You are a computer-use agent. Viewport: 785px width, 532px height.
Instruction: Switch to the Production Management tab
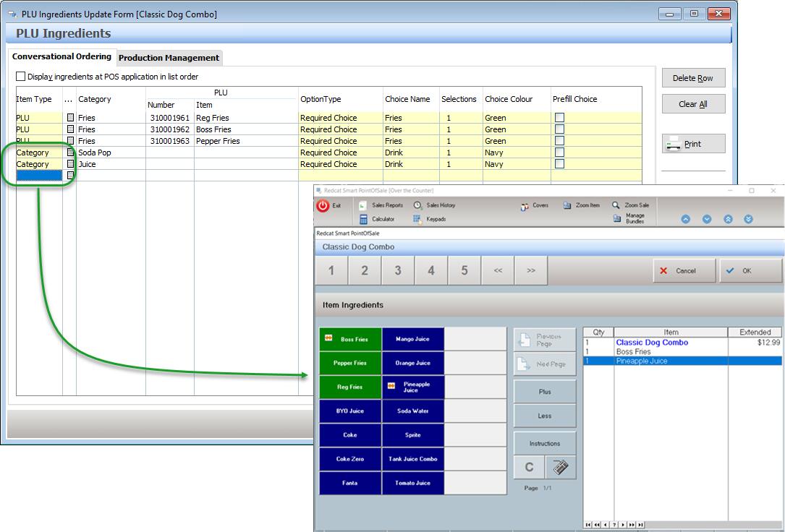coord(169,58)
